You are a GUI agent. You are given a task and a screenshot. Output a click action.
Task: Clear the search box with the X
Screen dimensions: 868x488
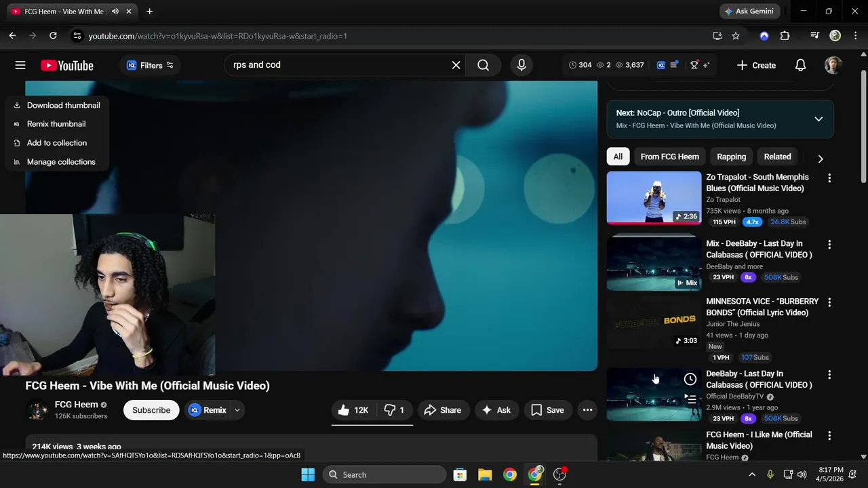point(456,65)
